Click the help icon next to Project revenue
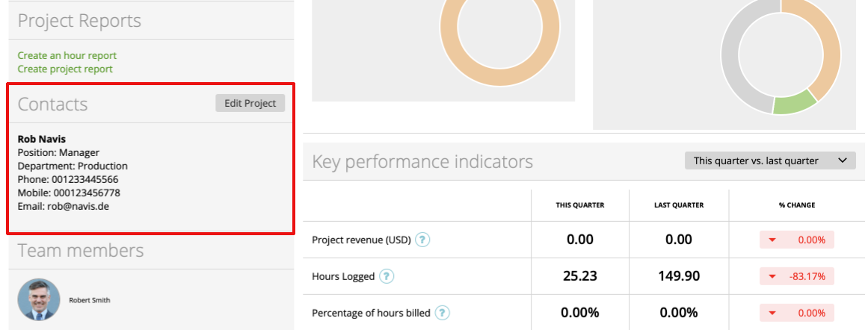The height and width of the screenshot is (330, 868). [423, 240]
